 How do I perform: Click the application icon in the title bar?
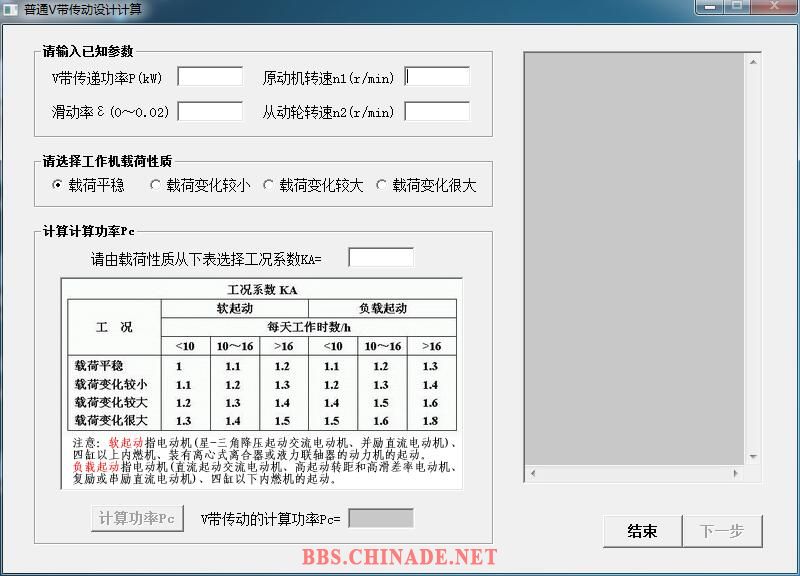point(11,9)
